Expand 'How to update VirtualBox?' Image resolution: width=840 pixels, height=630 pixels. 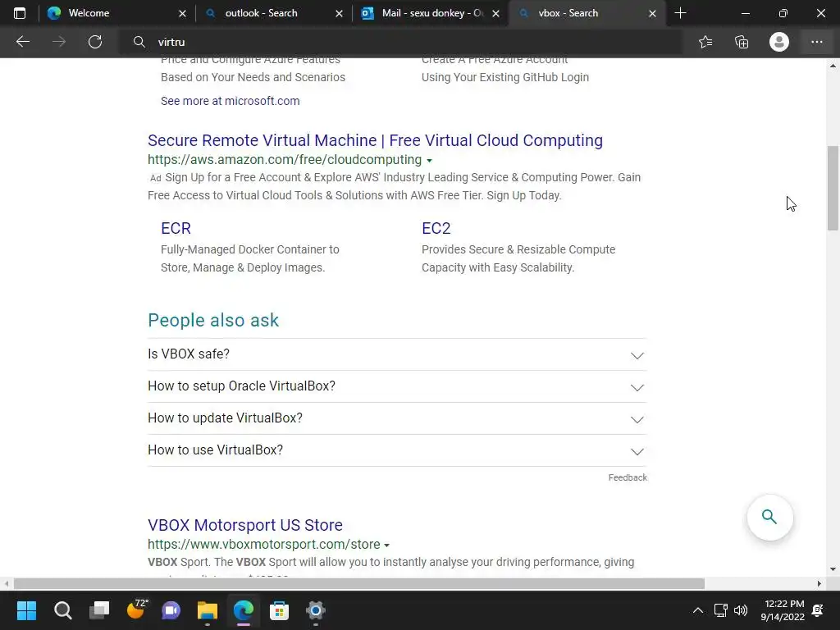tap(397, 418)
